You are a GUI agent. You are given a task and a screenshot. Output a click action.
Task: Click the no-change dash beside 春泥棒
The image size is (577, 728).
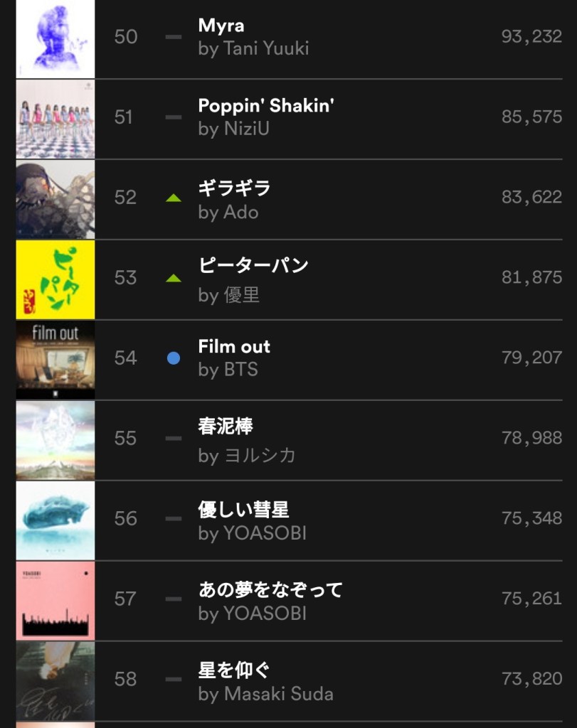tap(174, 439)
